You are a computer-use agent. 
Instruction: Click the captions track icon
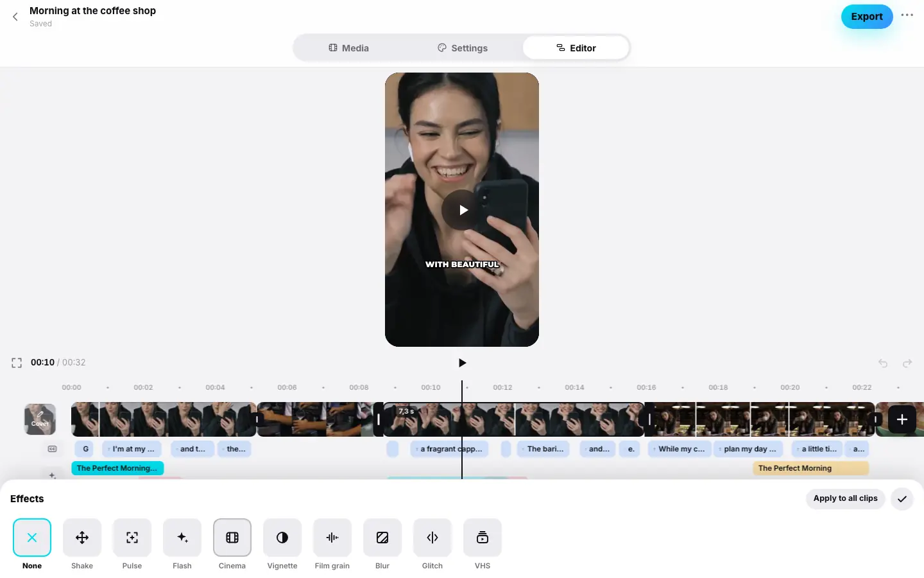[53, 449]
